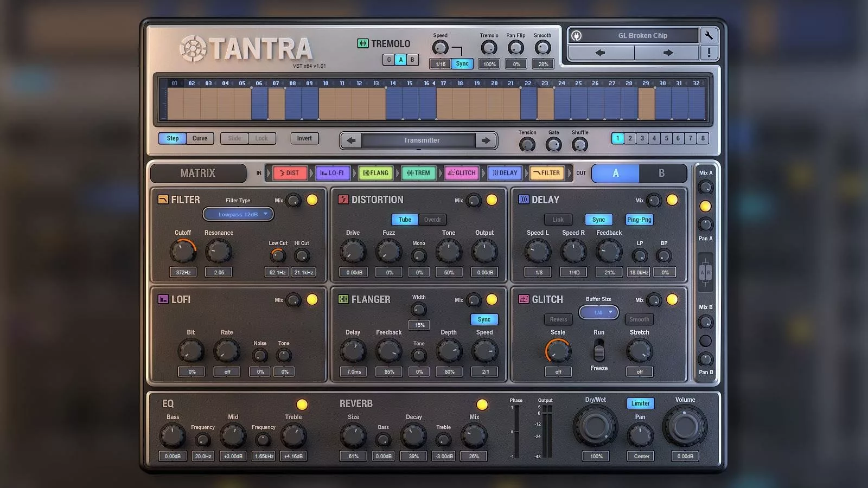Select the FLANG block in matrix chain
Screen dimensions: 868x488
pos(375,173)
